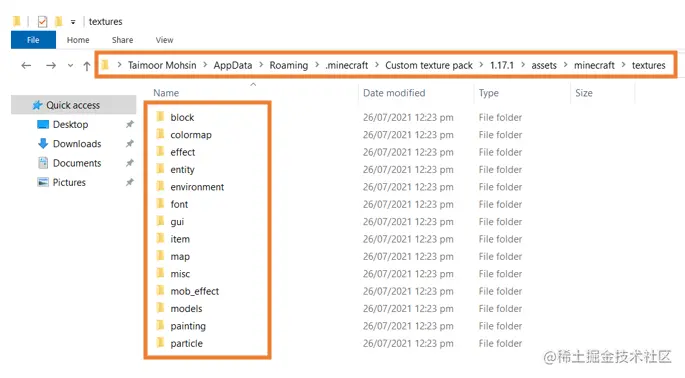Select the effect folder icon
This screenshot has height=378, width=685.
160,152
